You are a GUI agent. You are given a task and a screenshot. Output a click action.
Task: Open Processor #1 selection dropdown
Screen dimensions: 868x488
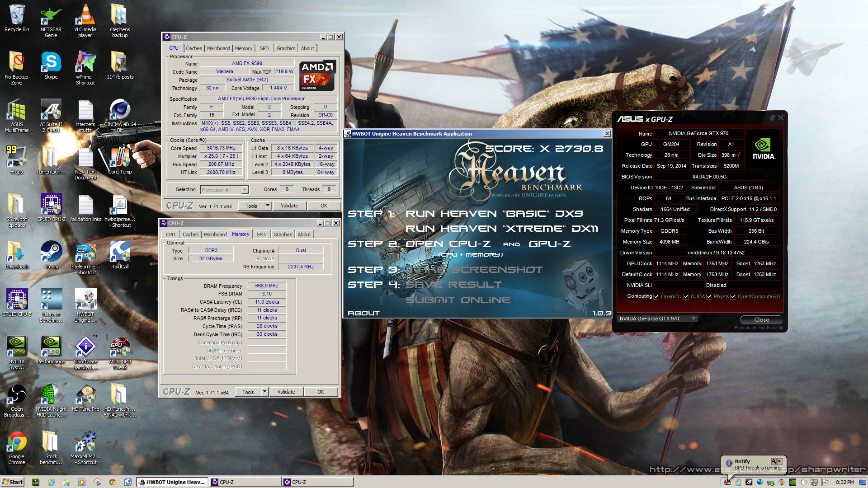tap(224, 190)
